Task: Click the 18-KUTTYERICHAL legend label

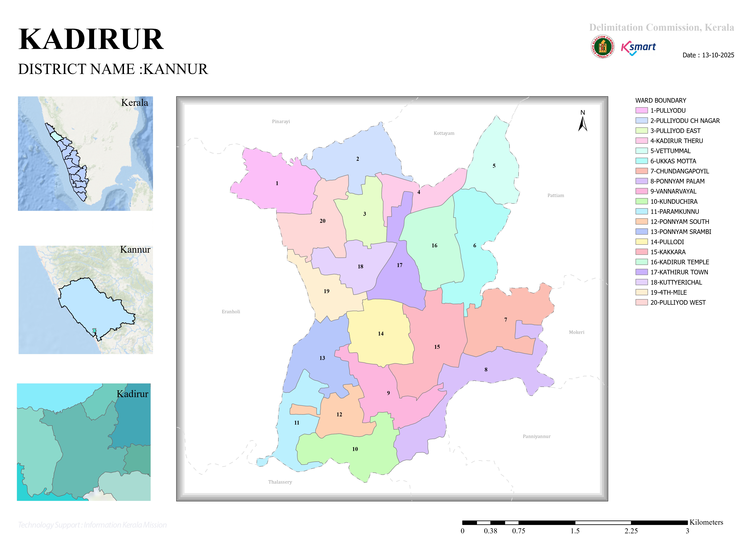Action: point(676,282)
